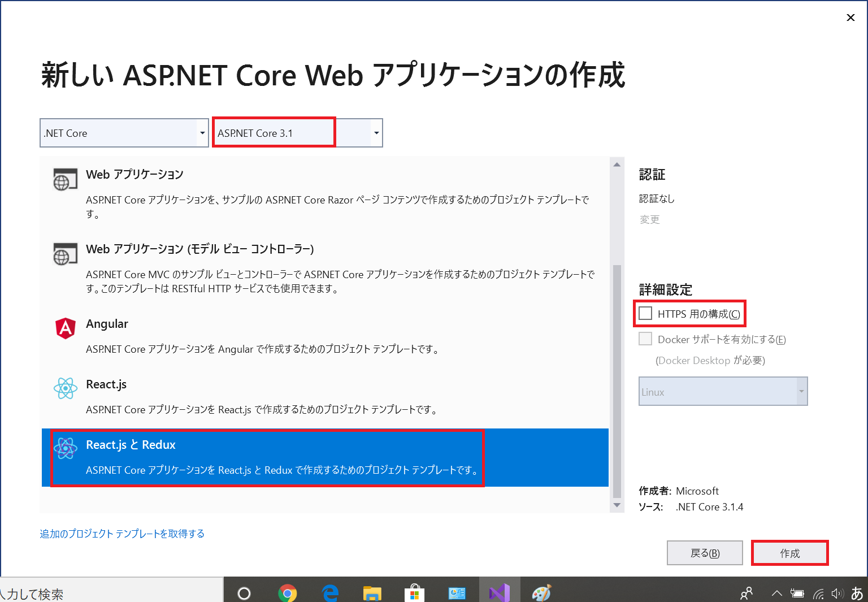
Task: Click the 作成者: Microsoft text
Action: (x=679, y=491)
